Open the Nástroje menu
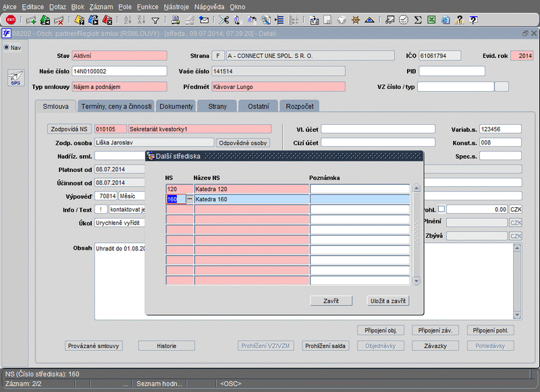Viewport: 540px width, 392px height. (x=176, y=6)
